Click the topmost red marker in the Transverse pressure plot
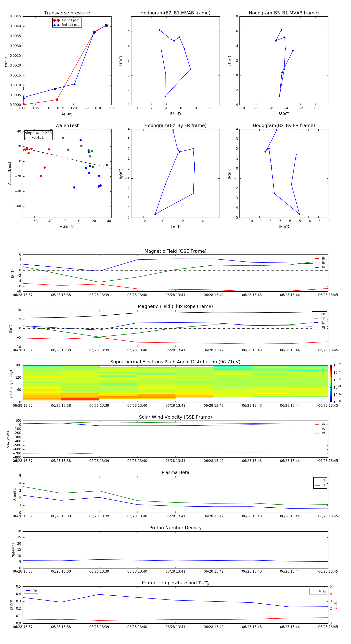Viewport: 351px width, 644px height. (106, 25)
